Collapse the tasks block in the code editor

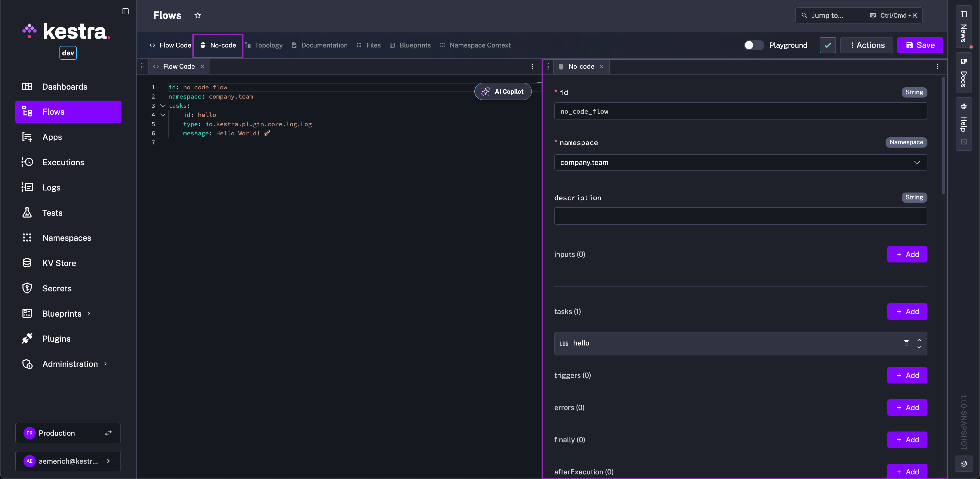coord(163,105)
